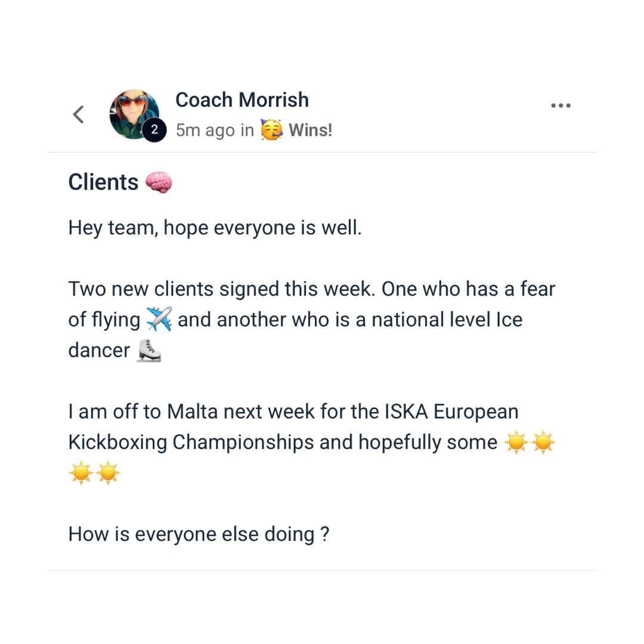Click the 'ISKA European' text
Image resolution: width=644 pixels, height=644 pixels.
[x=451, y=411]
